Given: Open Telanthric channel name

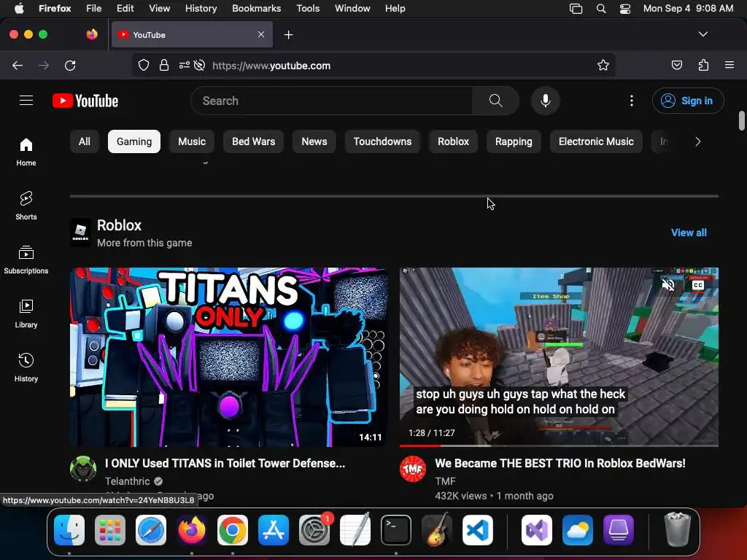Looking at the screenshot, I should click(127, 481).
